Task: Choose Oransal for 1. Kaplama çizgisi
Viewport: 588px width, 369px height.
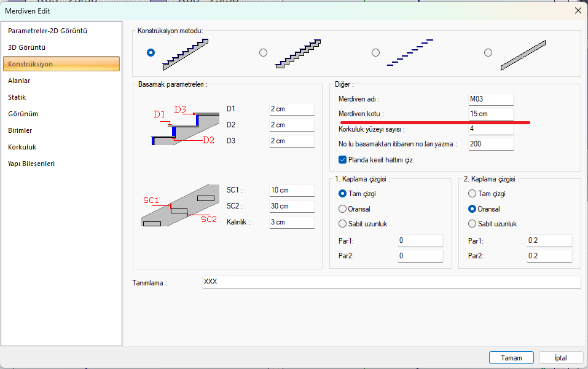Action: 342,208
